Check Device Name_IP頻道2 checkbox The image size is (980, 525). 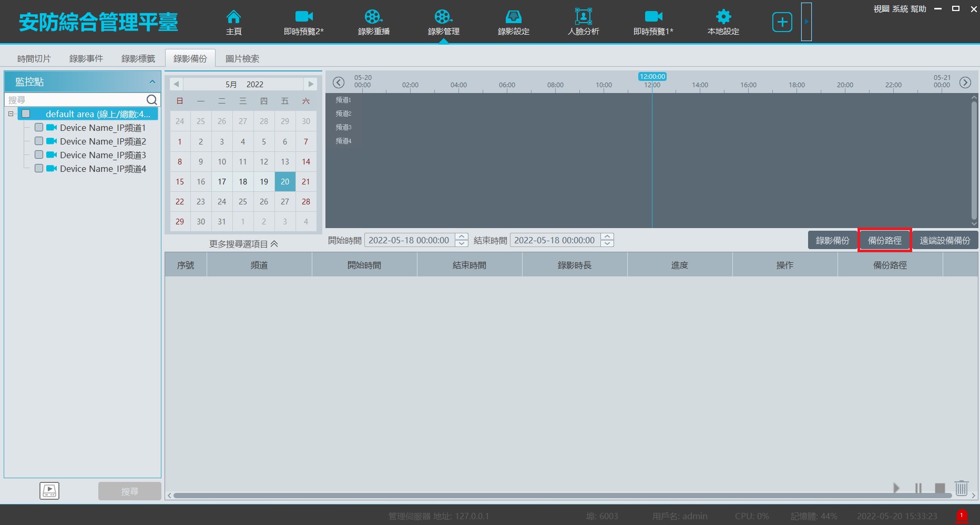[39, 141]
